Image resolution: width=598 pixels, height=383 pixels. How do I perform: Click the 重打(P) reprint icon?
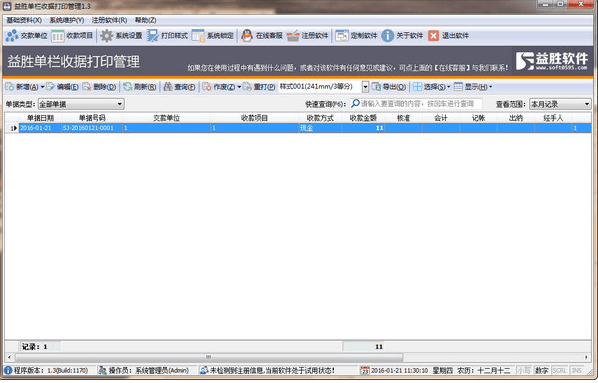click(247, 87)
